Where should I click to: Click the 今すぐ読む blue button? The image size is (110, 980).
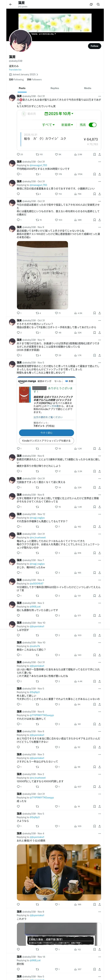tap(46, 433)
